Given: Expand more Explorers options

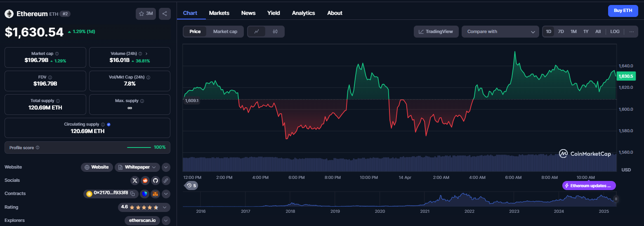Looking at the screenshot, I should pos(166,220).
